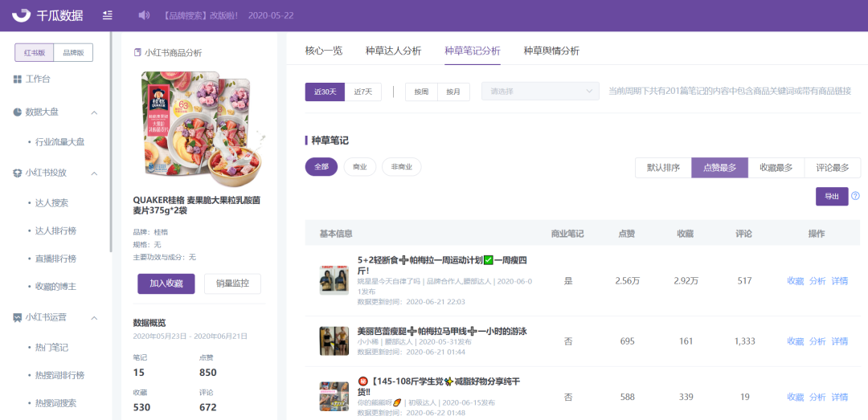
Task: Sort by 默认排序
Action: 663,168
